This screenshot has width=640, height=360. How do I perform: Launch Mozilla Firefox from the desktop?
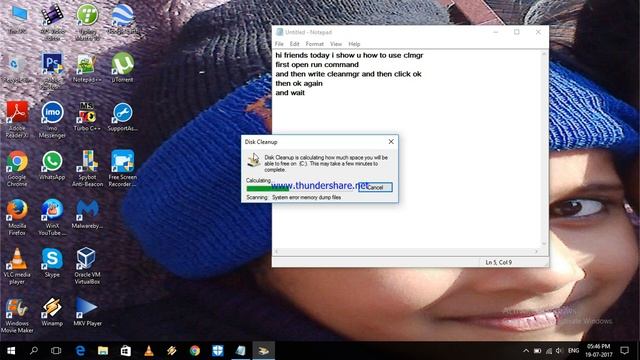17,217
